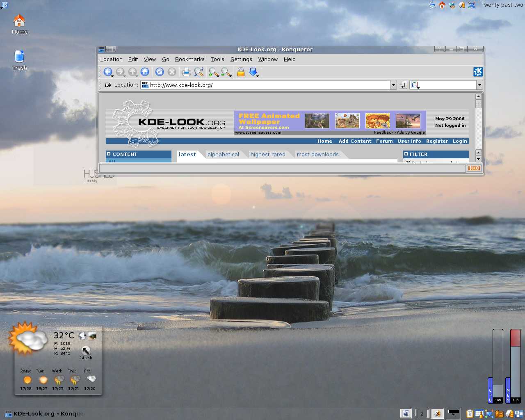The image size is (525, 420).
Task: Switch to the highest rated tab
Action: 268,155
